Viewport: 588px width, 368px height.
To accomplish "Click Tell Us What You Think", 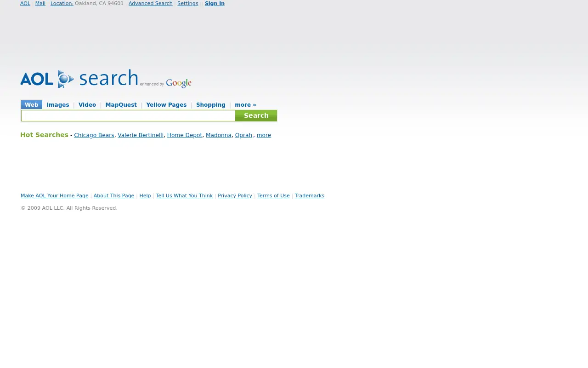I will tap(184, 196).
